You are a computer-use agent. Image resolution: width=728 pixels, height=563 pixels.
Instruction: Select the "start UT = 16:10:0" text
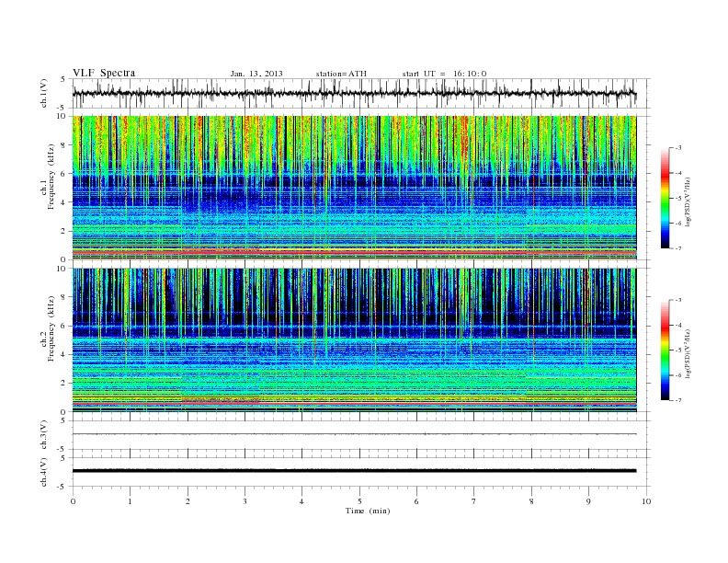pyautogui.click(x=444, y=74)
